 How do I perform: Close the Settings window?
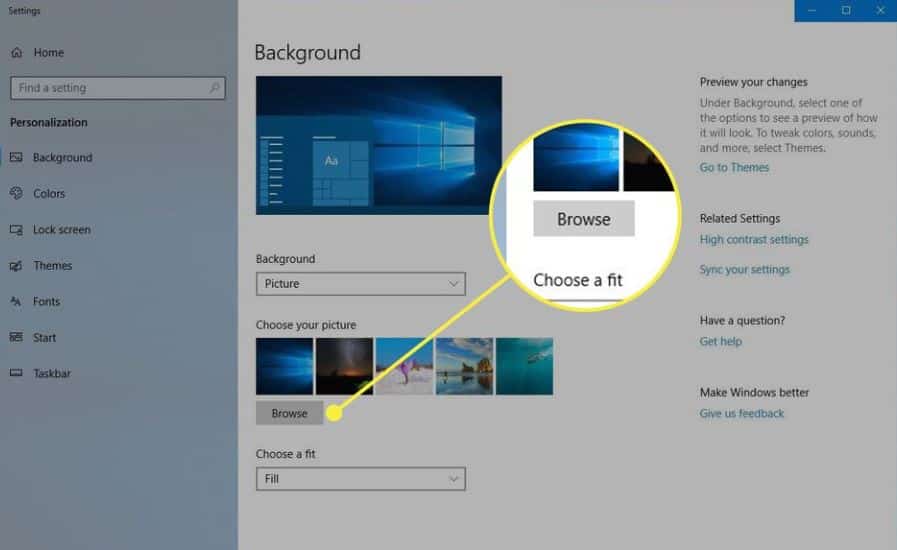coord(880,10)
